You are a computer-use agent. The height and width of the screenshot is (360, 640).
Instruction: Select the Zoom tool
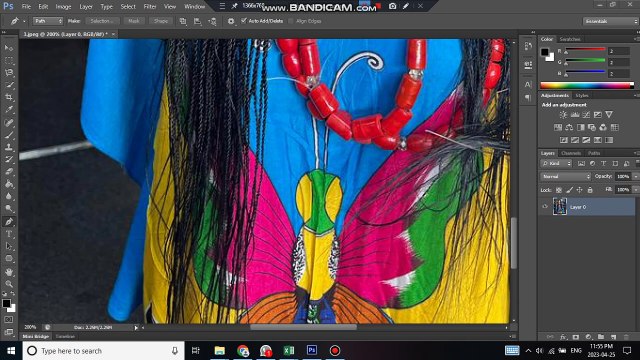[9, 284]
